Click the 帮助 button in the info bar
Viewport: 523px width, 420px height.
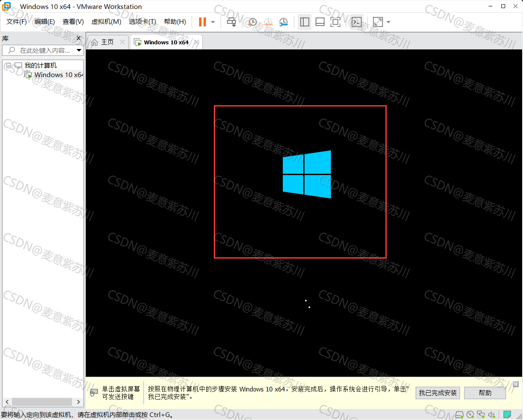485,393
